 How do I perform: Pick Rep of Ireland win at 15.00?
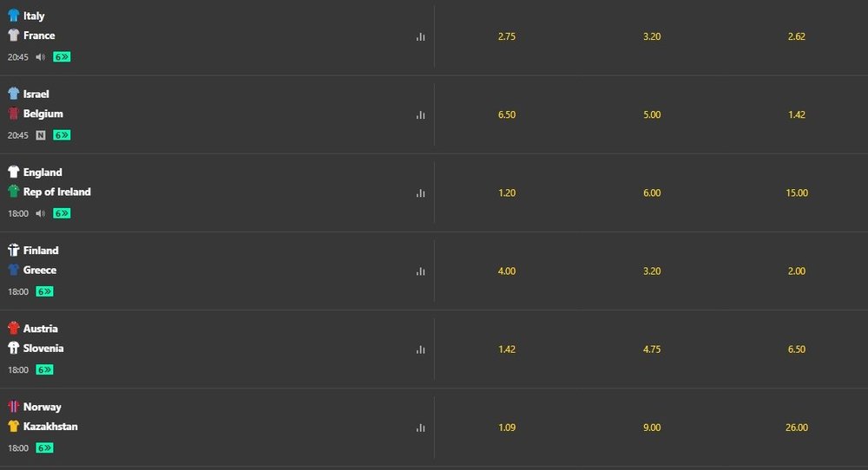pos(796,193)
